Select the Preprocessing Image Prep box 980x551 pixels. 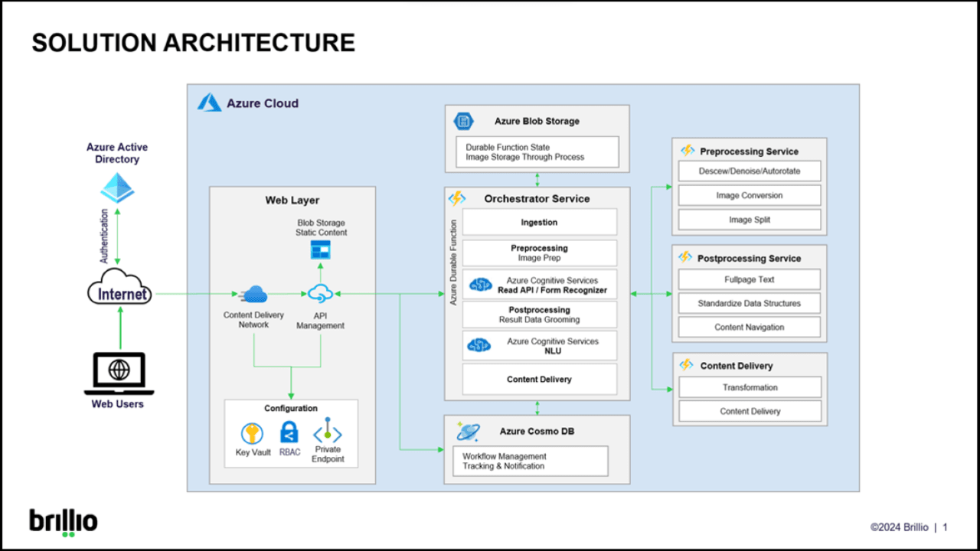coord(539,253)
